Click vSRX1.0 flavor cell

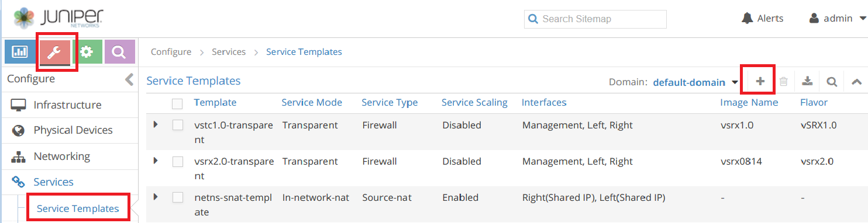[818, 126]
